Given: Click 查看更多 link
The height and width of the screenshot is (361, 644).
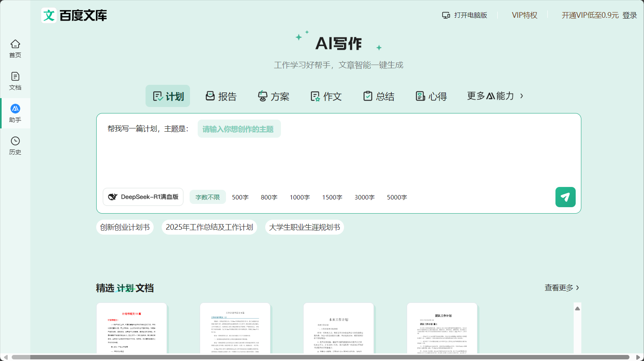Looking at the screenshot, I should [562, 288].
